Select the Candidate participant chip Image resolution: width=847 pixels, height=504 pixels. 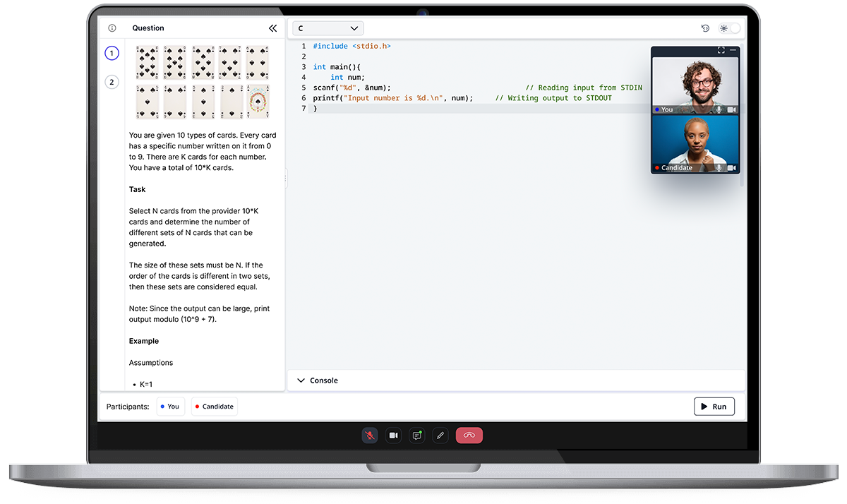coord(214,406)
